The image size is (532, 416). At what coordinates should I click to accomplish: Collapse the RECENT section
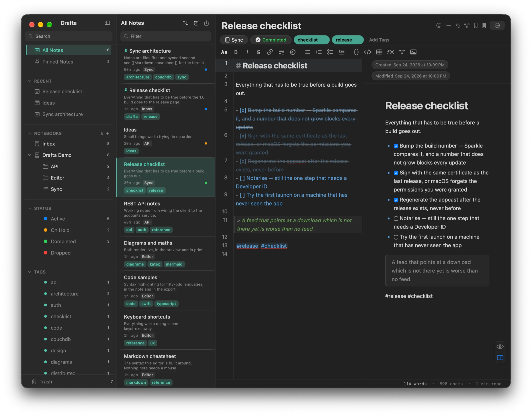pos(29,81)
